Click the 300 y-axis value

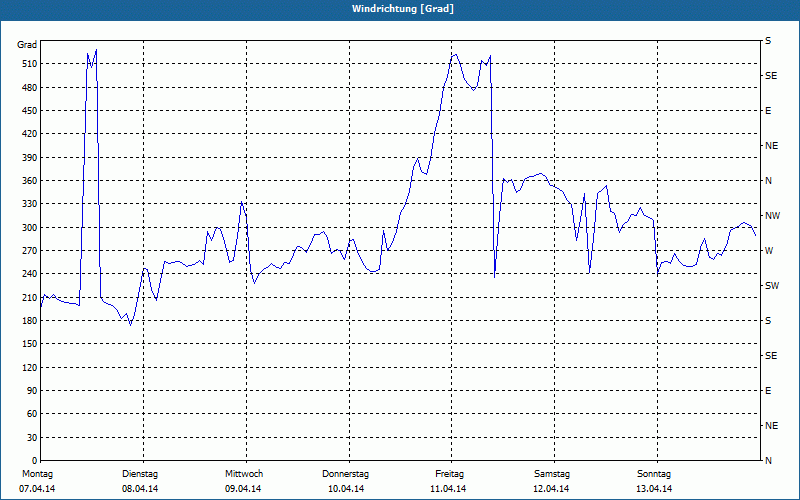(29, 228)
